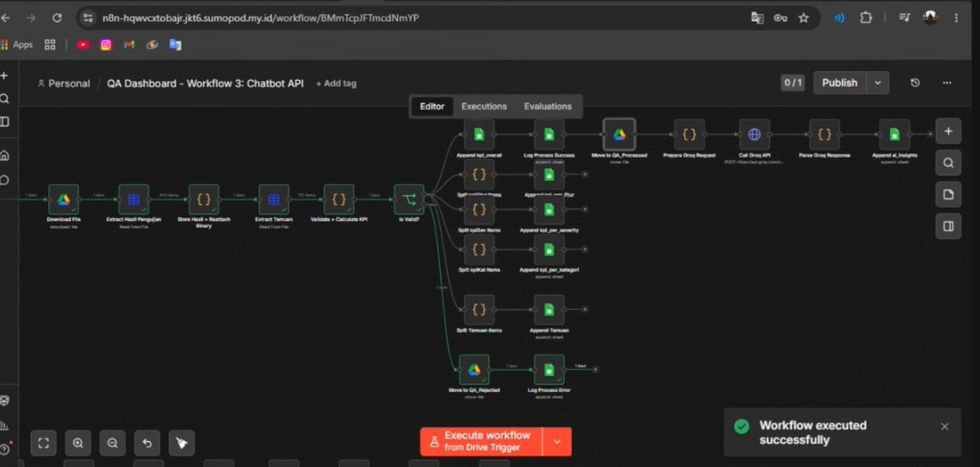
Task: Tidy up the workflow nodes
Action: pyautogui.click(x=181, y=443)
